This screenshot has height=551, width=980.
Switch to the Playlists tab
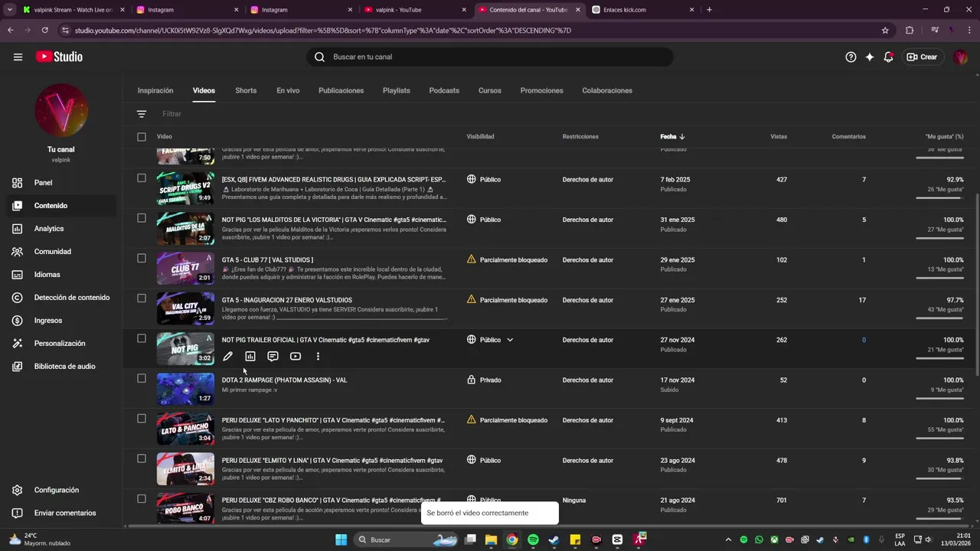tap(397, 90)
